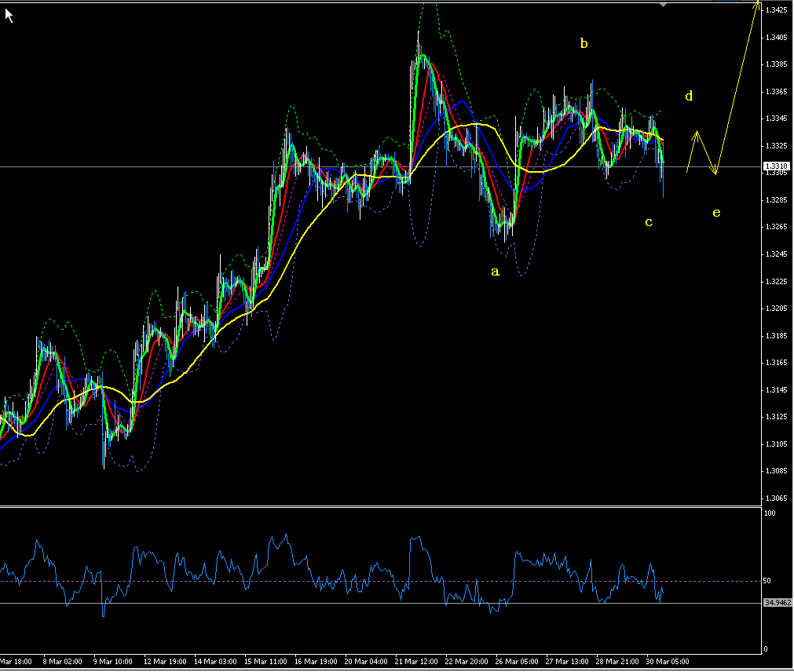This screenshot has width=794, height=672.
Task: Select the yellow text label "d"
Action: [x=688, y=96]
